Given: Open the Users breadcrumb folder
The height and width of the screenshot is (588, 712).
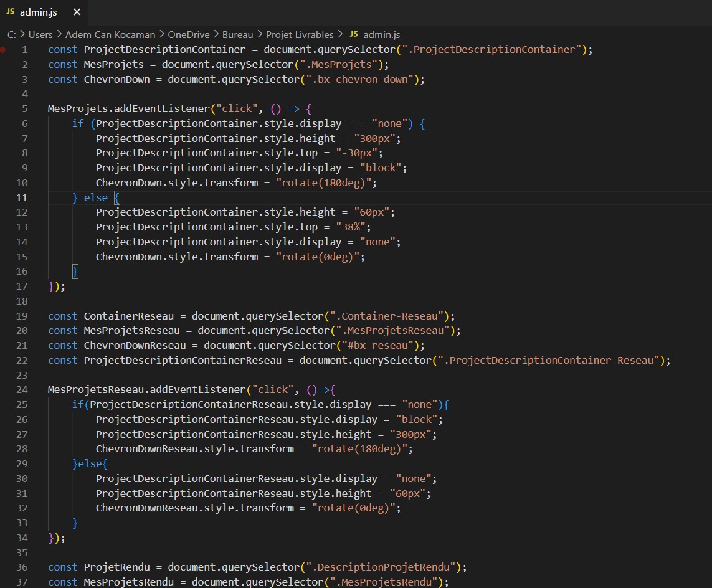Looking at the screenshot, I should [40, 34].
